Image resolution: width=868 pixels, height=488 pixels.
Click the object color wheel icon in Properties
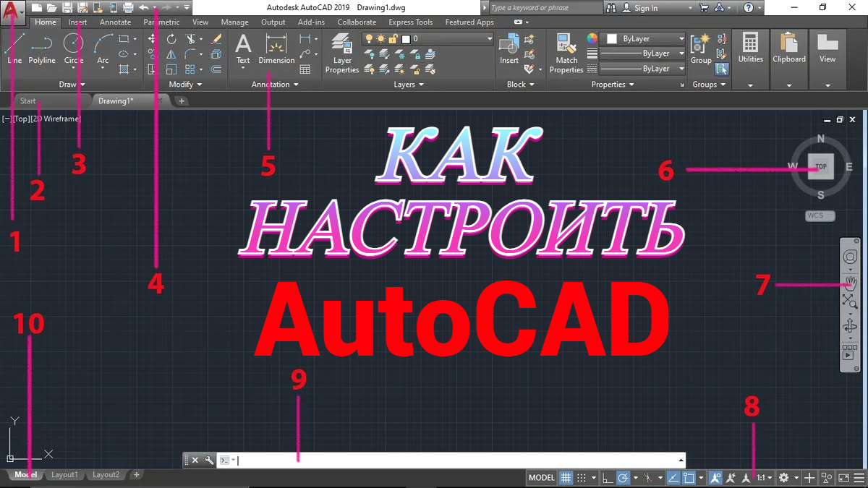tap(592, 38)
